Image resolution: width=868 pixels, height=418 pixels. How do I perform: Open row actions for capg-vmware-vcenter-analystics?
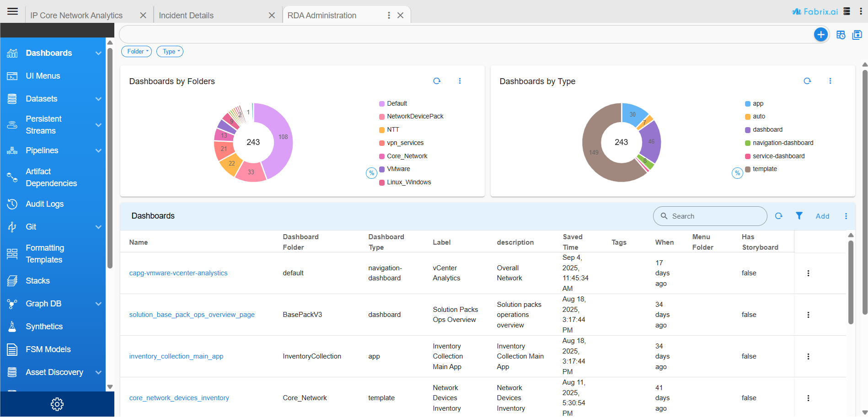808,273
